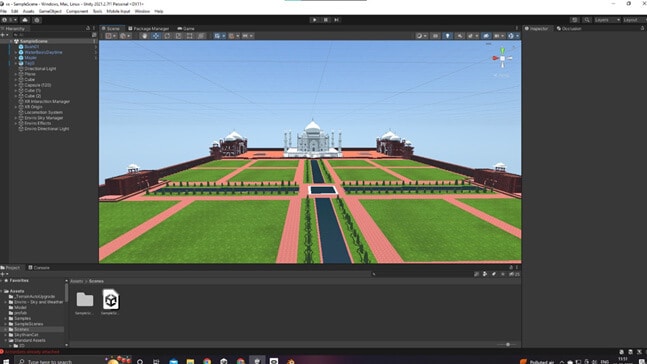This screenshot has height=364, width=647.
Task: Open the Layers dropdown
Action: pyautogui.click(x=607, y=20)
